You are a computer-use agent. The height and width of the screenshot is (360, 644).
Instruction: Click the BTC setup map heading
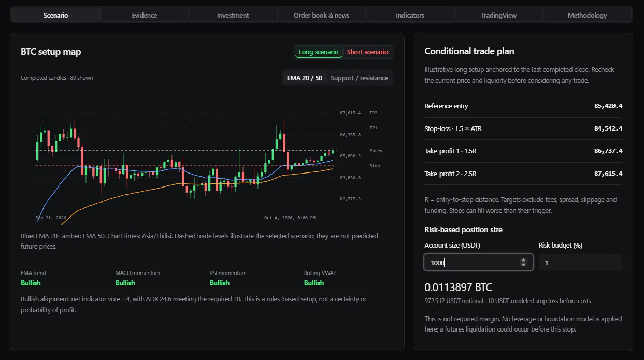(x=51, y=52)
